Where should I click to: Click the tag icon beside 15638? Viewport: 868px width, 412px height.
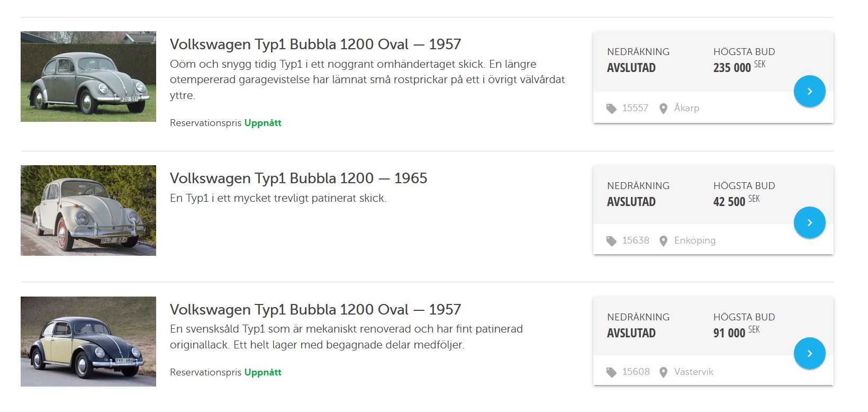pyautogui.click(x=611, y=241)
